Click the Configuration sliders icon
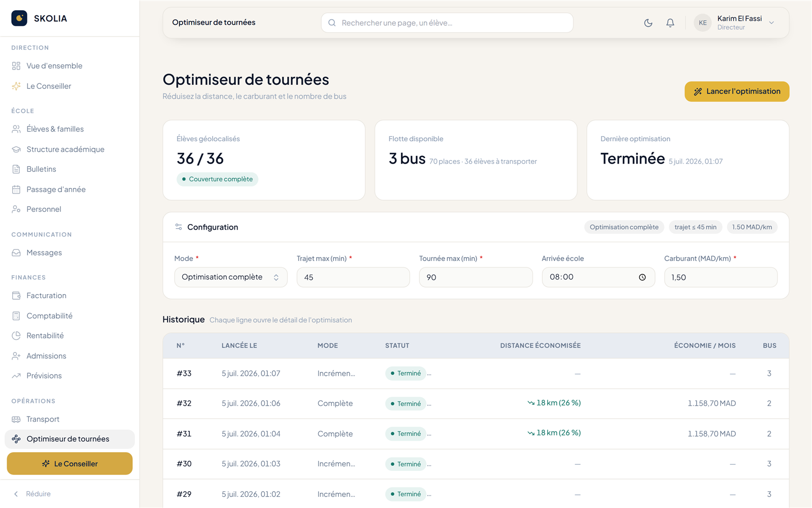Viewport: 812px width, 508px height. click(179, 227)
